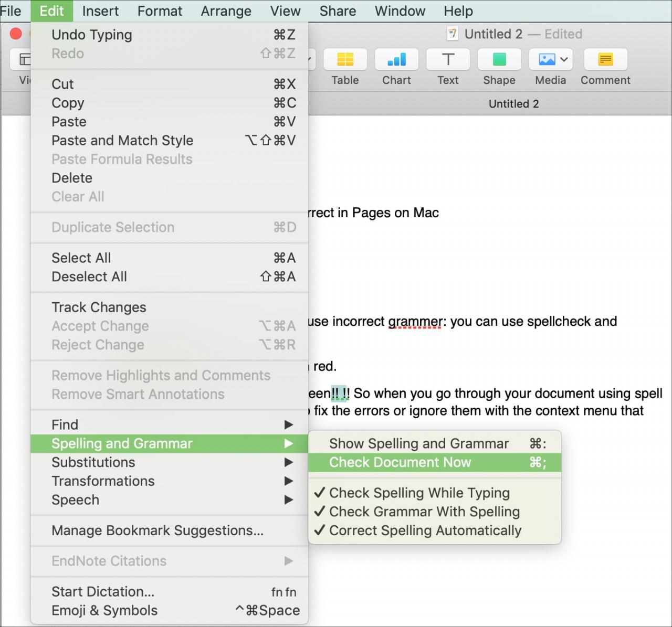
Task: Open the Help menu
Action: click(x=458, y=11)
